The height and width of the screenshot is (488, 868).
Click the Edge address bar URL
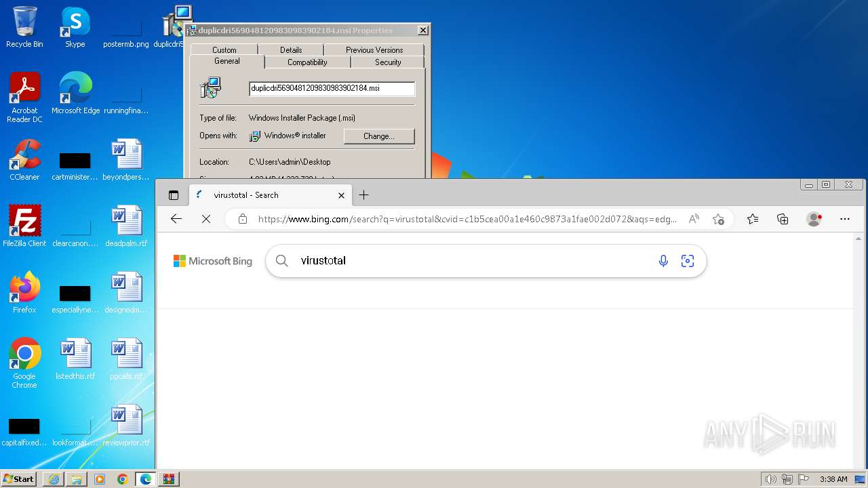coord(467,219)
